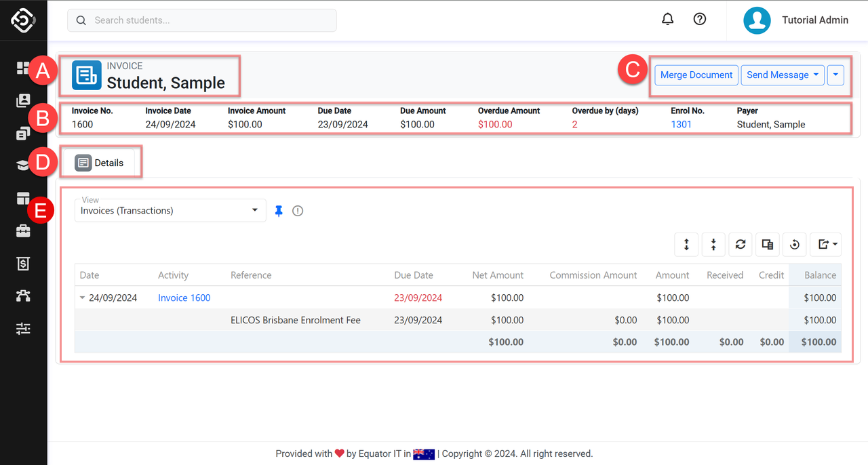Open the Invoice 1600 link
Viewport: 868px width, 465px height.
pyautogui.click(x=184, y=298)
